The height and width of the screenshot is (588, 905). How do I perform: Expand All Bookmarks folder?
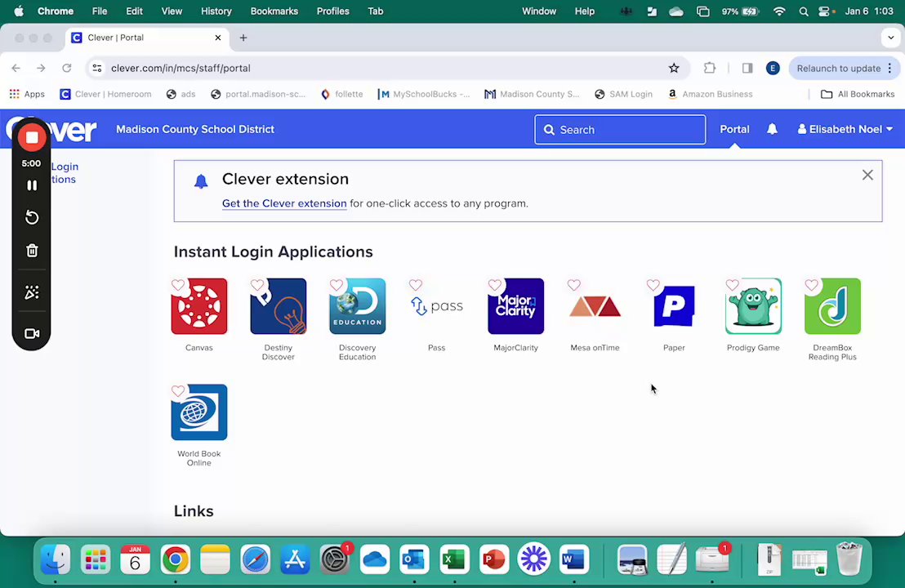pyautogui.click(x=858, y=94)
